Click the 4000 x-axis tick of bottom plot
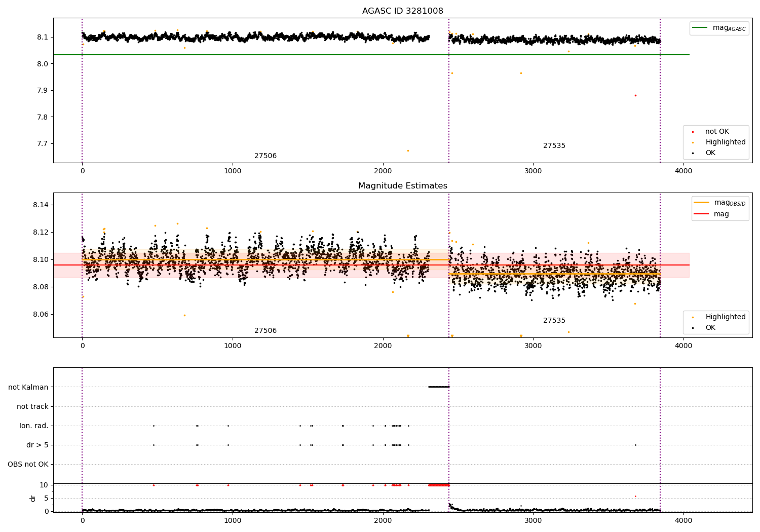 (x=683, y=521)
